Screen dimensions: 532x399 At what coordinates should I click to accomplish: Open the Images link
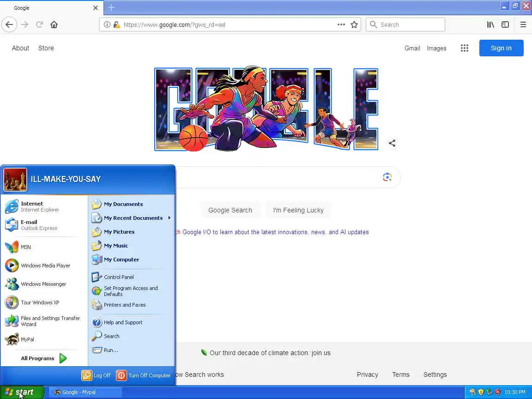(436, 48)
